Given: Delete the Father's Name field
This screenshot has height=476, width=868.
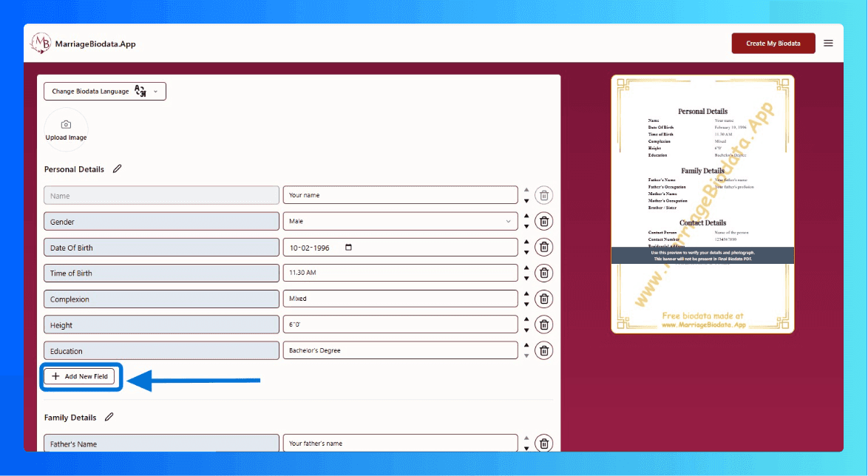Looking at the screenshot, I should click(543, 442).
